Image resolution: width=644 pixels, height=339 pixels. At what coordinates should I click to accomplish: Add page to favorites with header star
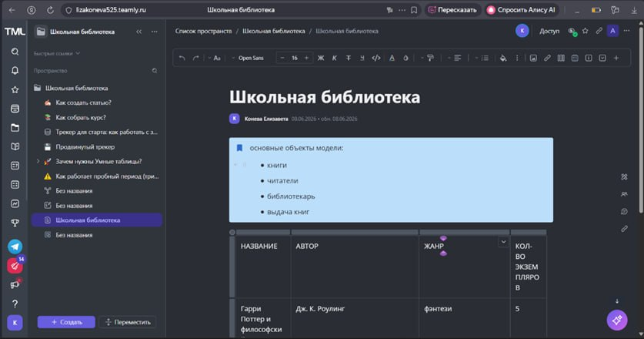point(586,31)
